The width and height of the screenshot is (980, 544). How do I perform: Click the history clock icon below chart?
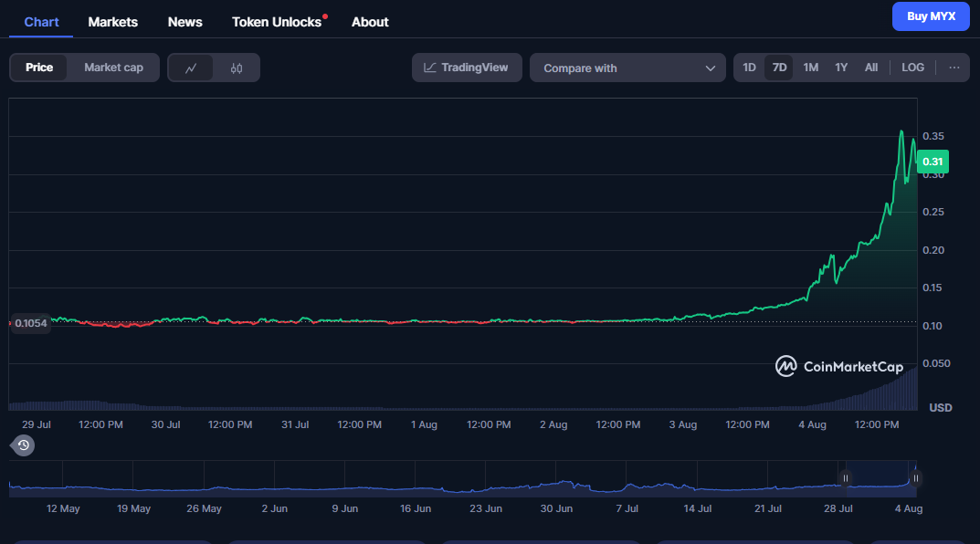coord(23,445)
